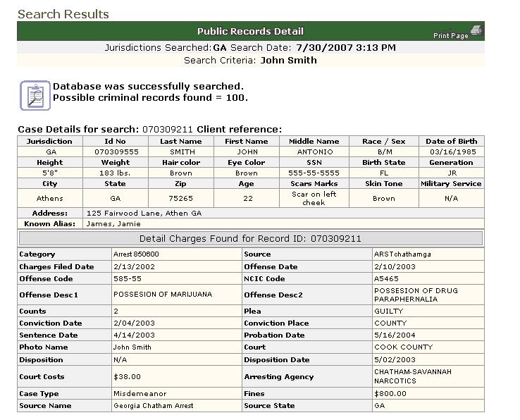This screenshot has width=520, height=420.
Task: Click the search document clipboard icon
Action: click(34, 95)
